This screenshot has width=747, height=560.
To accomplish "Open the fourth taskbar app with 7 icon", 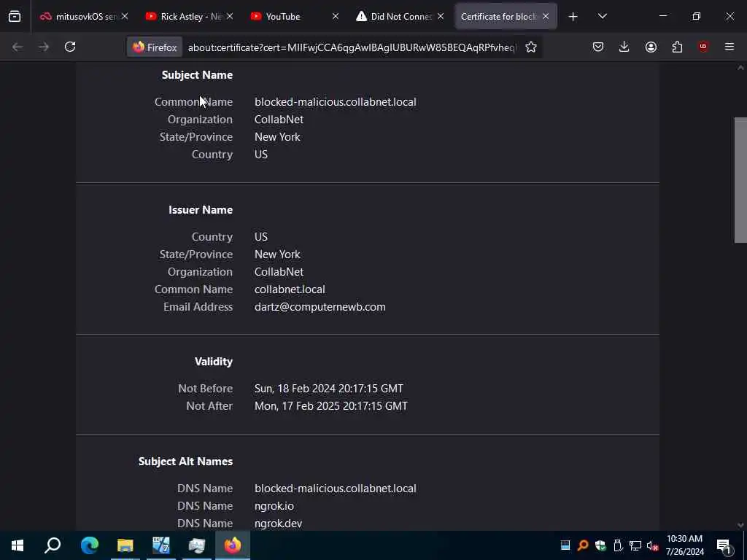I will 161,545.
